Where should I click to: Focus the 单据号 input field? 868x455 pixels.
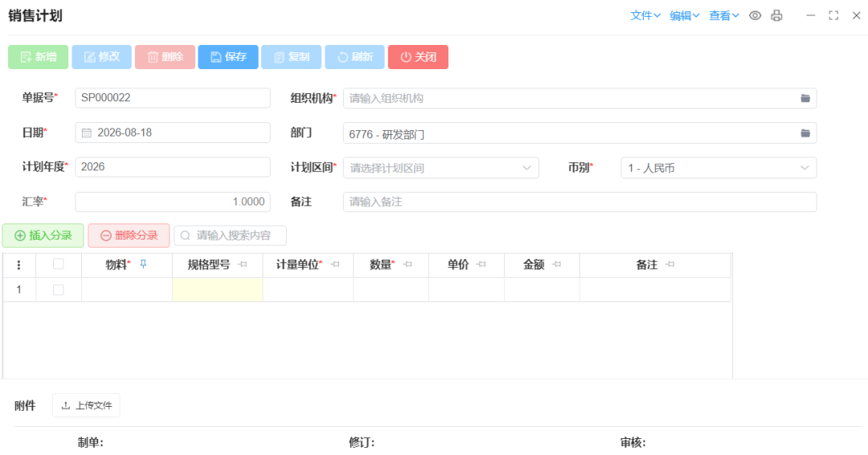173,98
